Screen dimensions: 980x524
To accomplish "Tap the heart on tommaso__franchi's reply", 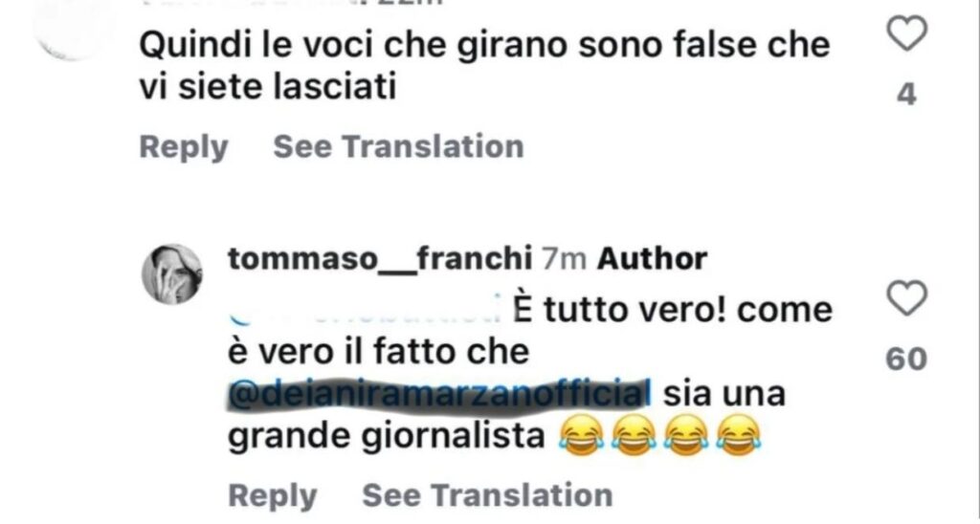I will tap(907, 299).
